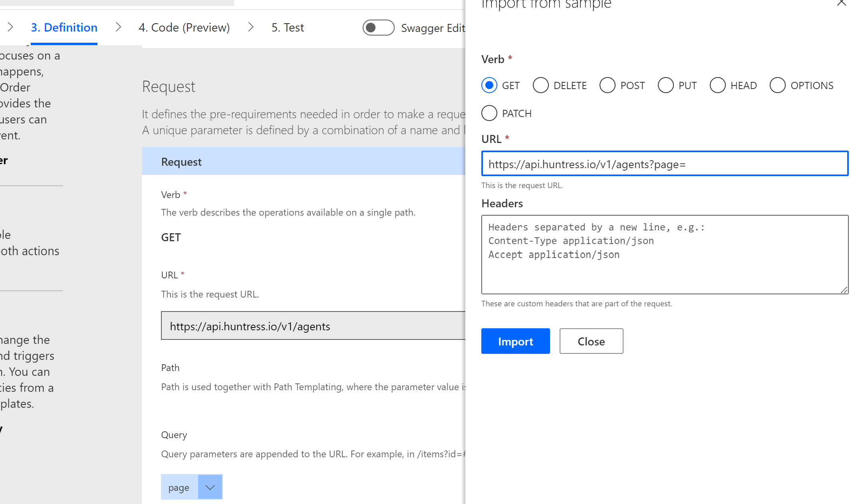Select the DELETE verb option
The height and width of the screenshot is (504, 850).
point(541,85)
